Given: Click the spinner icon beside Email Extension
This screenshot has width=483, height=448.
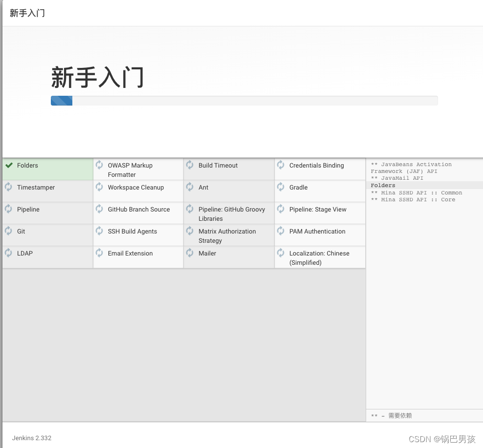Looking at the screenshot, I should 99,254.
